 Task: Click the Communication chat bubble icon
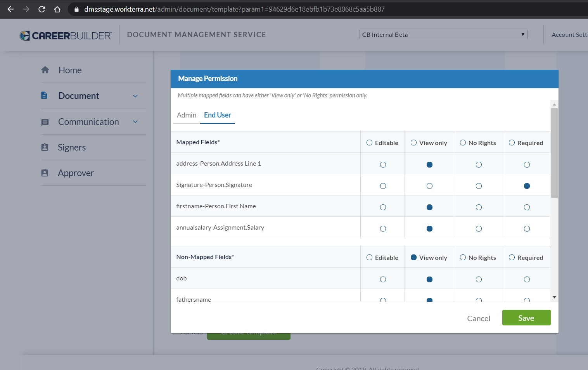(45, 121)
